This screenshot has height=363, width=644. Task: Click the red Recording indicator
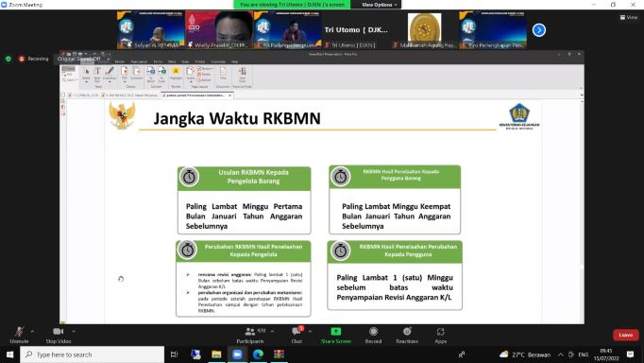(x=34, y=59)
